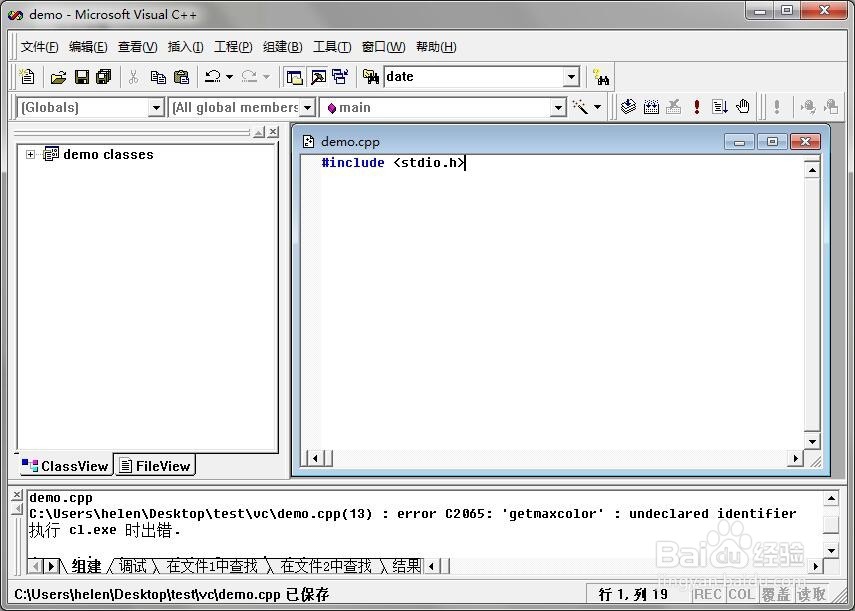Click the Redo arrow icon
Viewport: 855px width, 611px height.
[x=249, y=77]
